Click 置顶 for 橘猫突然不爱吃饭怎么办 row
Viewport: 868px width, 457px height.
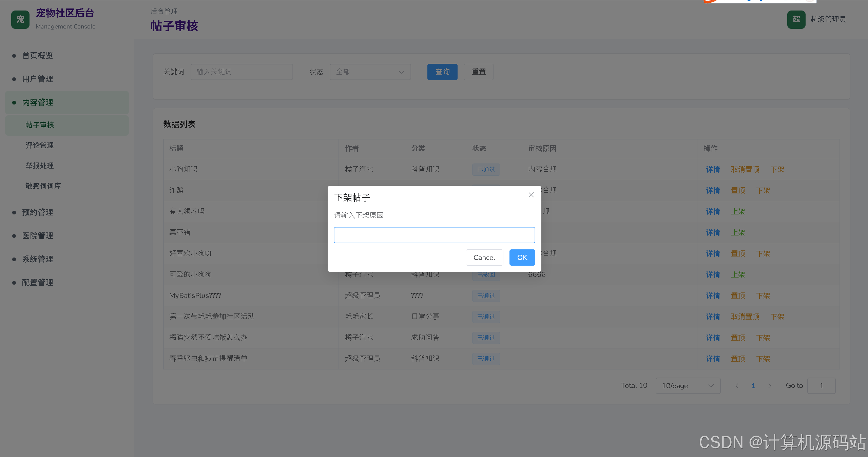pyautogui.click(x=738, y=338)
